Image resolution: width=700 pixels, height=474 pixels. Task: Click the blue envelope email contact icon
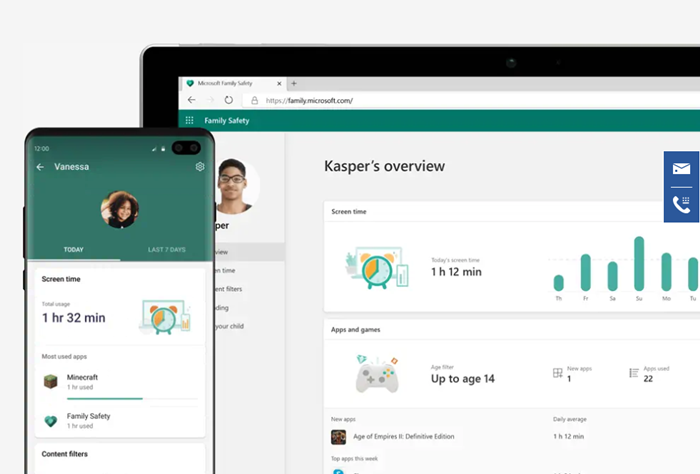681,169
